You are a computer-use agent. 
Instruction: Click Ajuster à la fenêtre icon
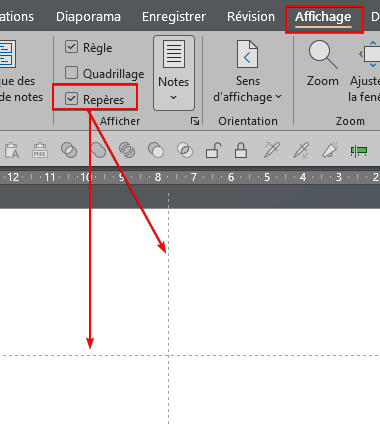pyautogui.click(x=369, y=54)
